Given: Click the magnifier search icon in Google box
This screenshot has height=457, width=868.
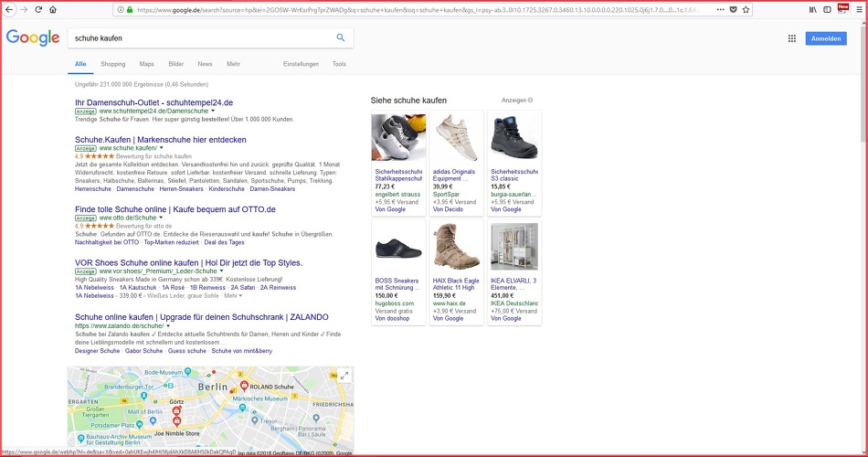Looking at the screenshot, I should 341,37.
